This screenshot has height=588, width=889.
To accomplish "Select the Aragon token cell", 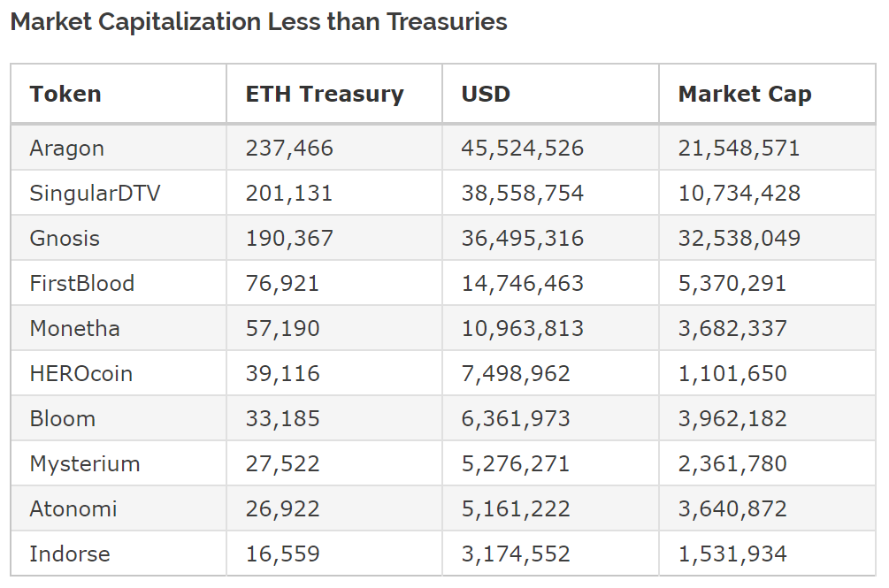I will point(66,148).
